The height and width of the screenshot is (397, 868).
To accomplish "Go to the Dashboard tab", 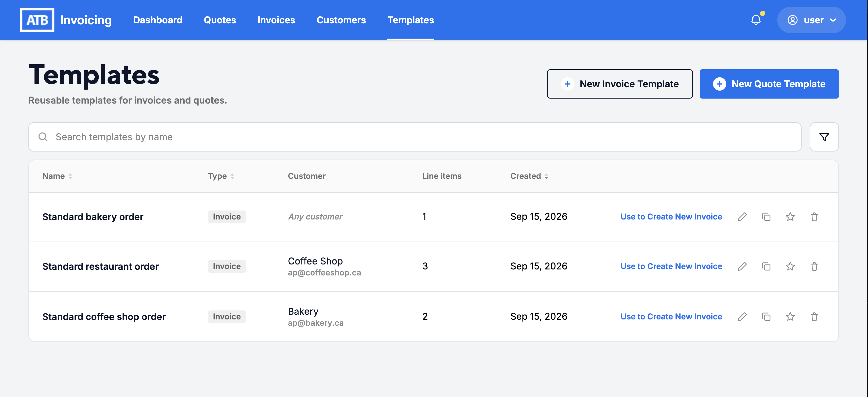I will pyautogui.click(x=158, y=20).
